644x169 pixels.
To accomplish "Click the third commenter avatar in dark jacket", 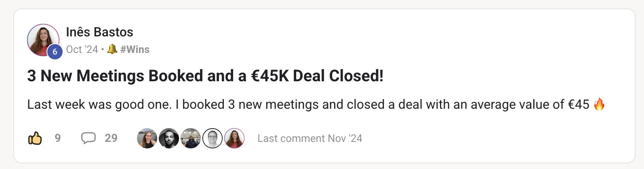I will point(191,138).
